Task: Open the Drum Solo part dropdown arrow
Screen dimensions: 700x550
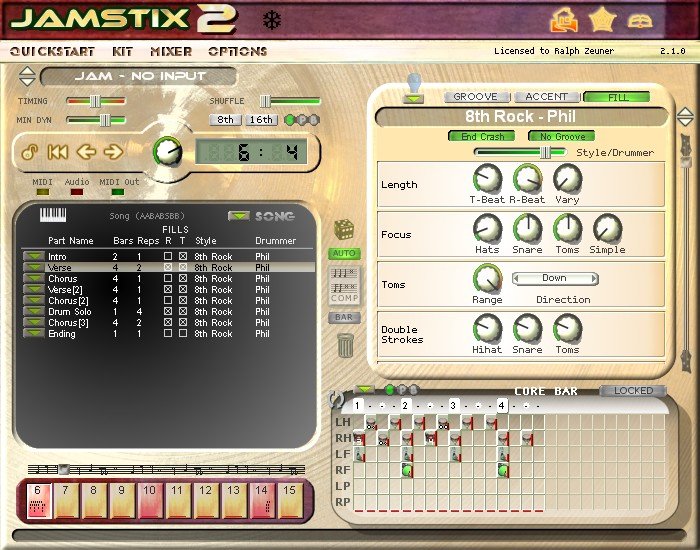Action: pyautogui.click(x=33, y=311)
